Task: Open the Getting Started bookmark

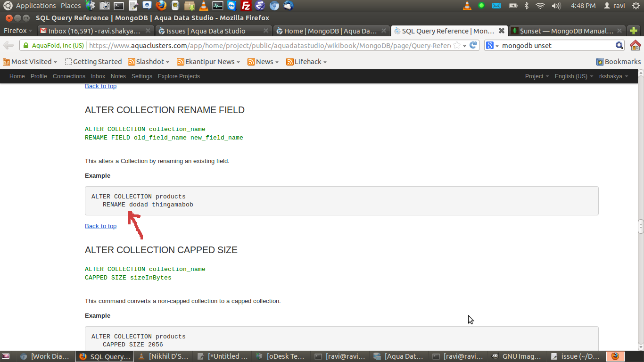Action: (93, 62)
